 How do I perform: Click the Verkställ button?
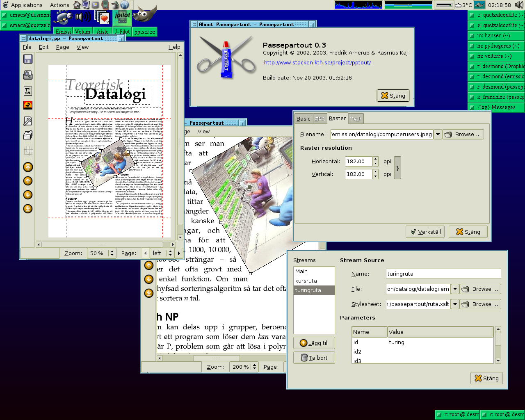pyautogui.click(x=425, y=232)
